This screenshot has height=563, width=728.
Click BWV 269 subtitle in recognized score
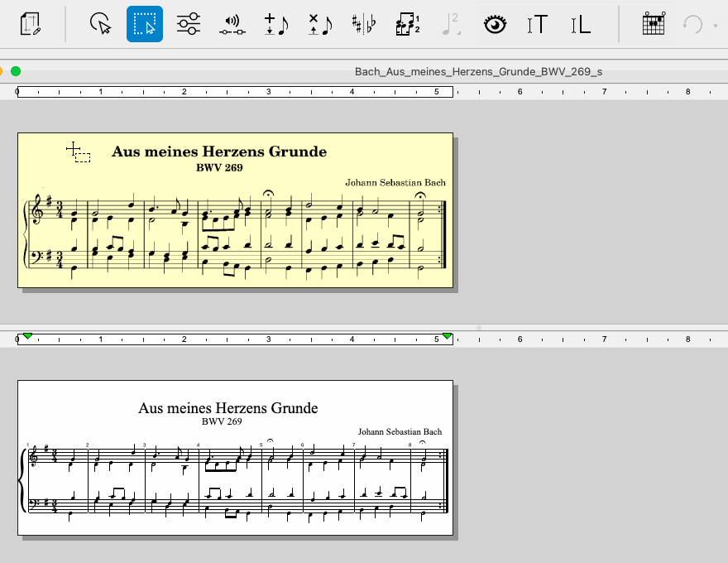pos(222,421)
